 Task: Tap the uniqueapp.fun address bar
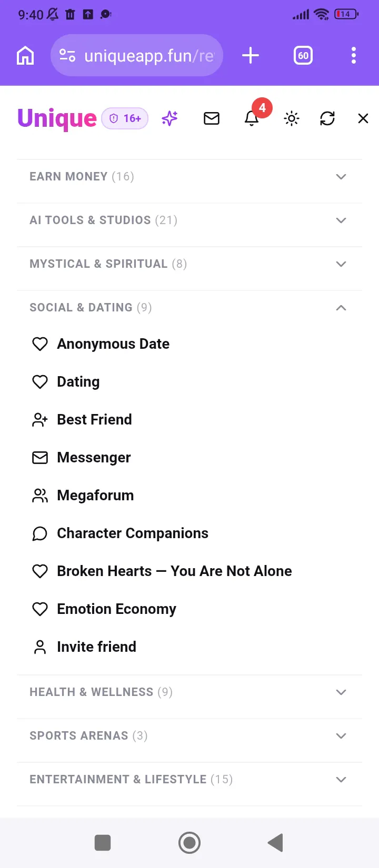point(137,55)
